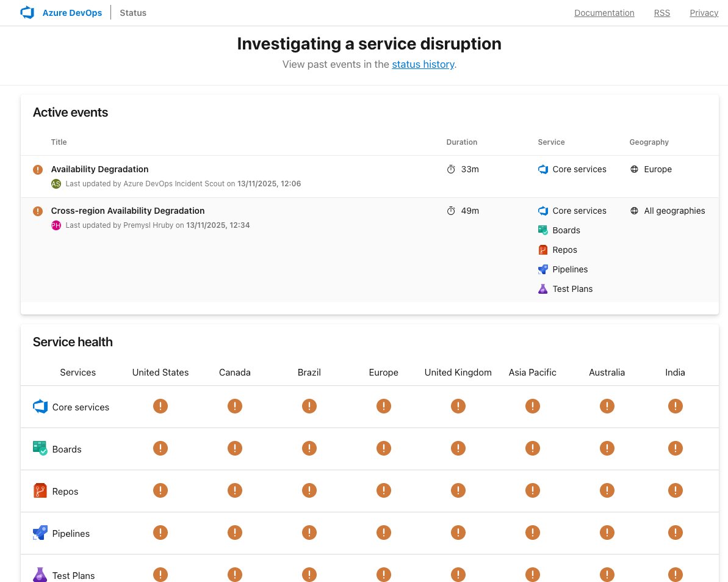Viewport: 728px width, 582px height.
Task: Open Pipelines Australia status indicator
Action: pos(607,533)
